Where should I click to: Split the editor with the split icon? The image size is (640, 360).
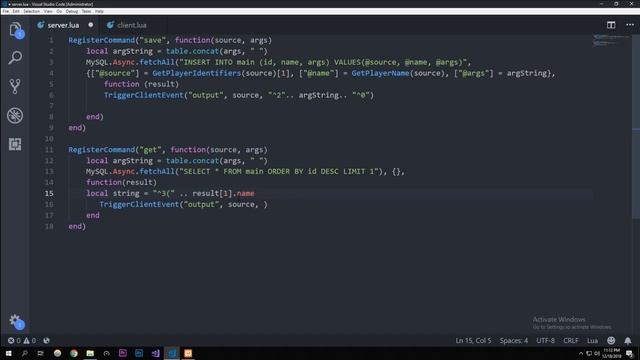coord(611,25)
